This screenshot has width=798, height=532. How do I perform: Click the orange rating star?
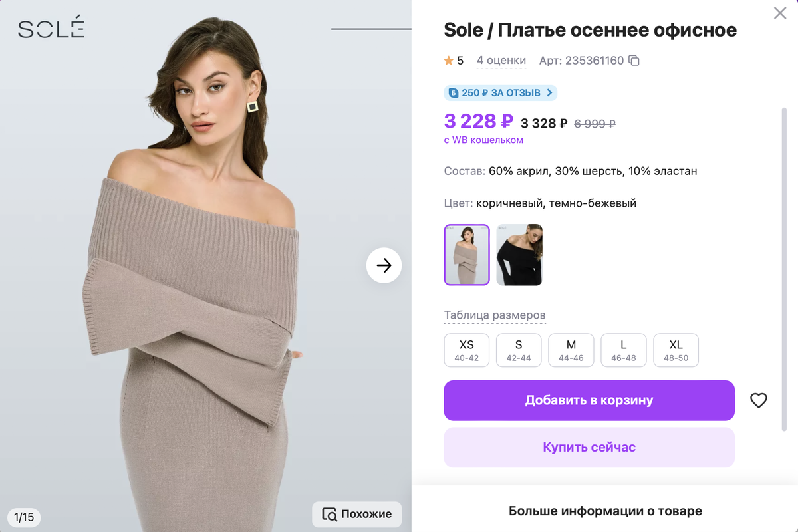(x=449, y=61)
